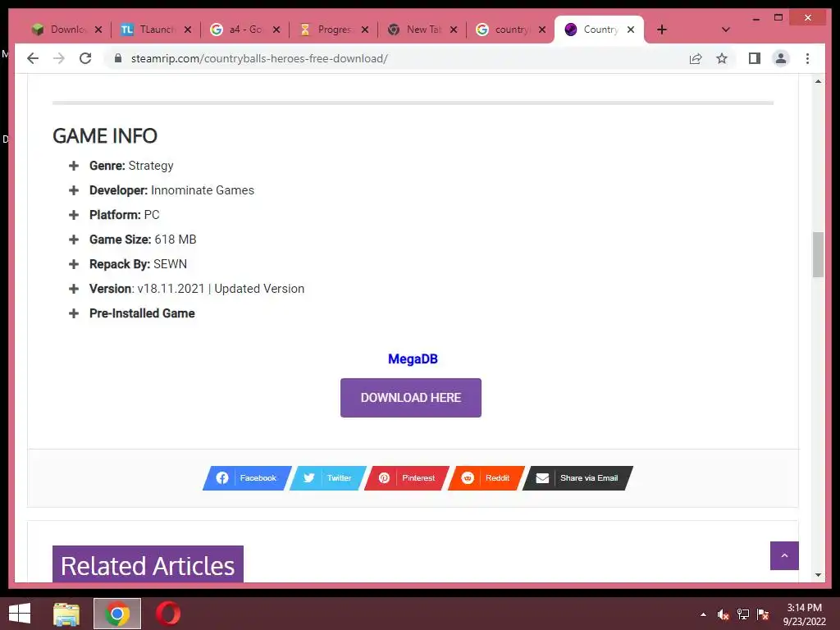Bookmark this page with the star
The image size is (840, 630).
pos(722,58)
